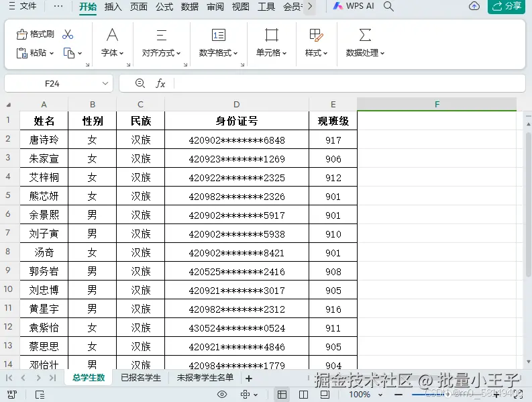Click the 分享 share button
The image size is (532, 402).
(x=507, y=6)
